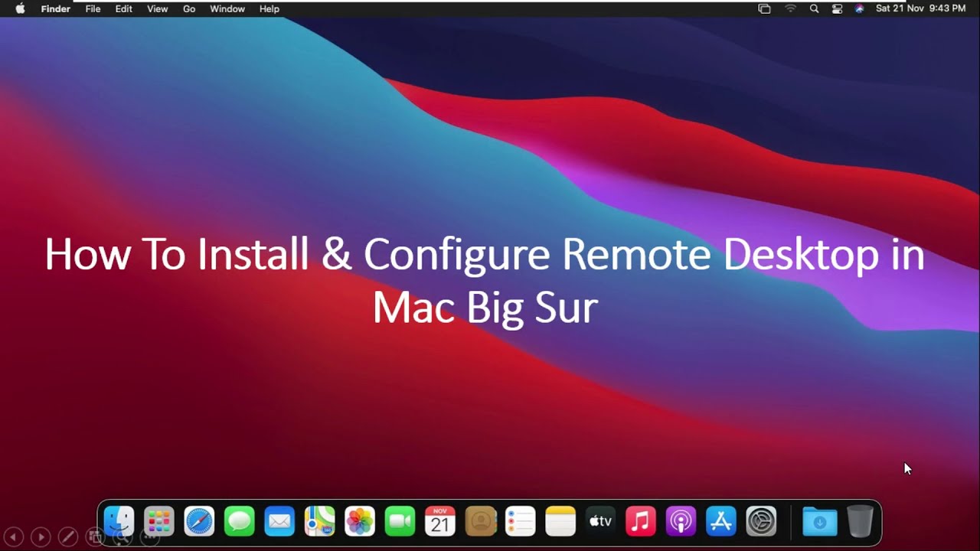Open the slideshow pen tool

pyautogui.click(x=67, y=537)
